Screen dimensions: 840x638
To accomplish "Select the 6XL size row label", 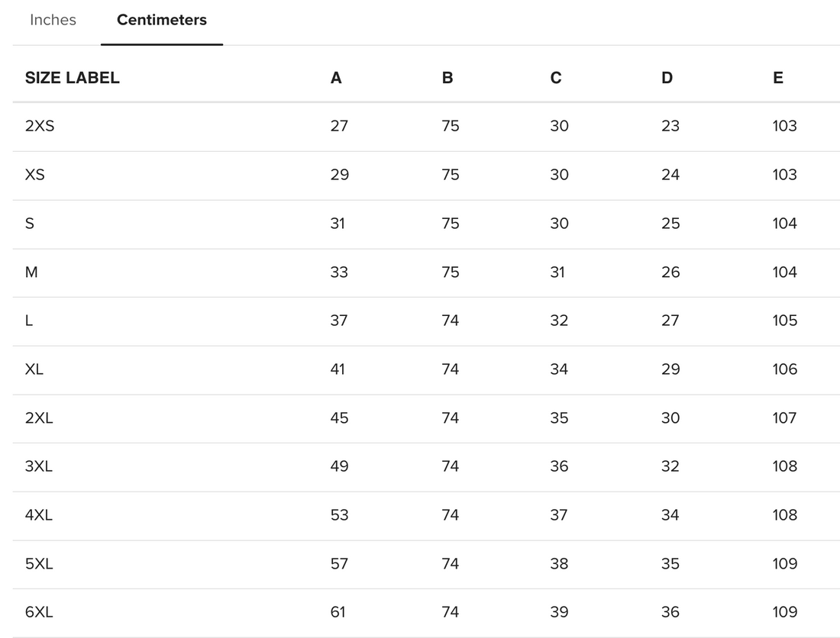I will pyautogui.click(x=39, y=612).
